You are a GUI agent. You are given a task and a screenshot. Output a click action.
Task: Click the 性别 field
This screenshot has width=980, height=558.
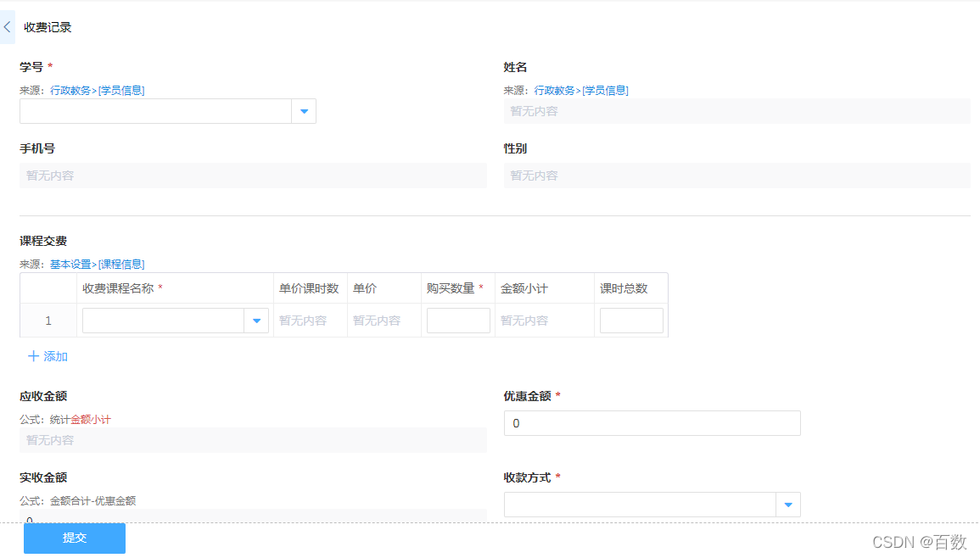click(736, 176)
